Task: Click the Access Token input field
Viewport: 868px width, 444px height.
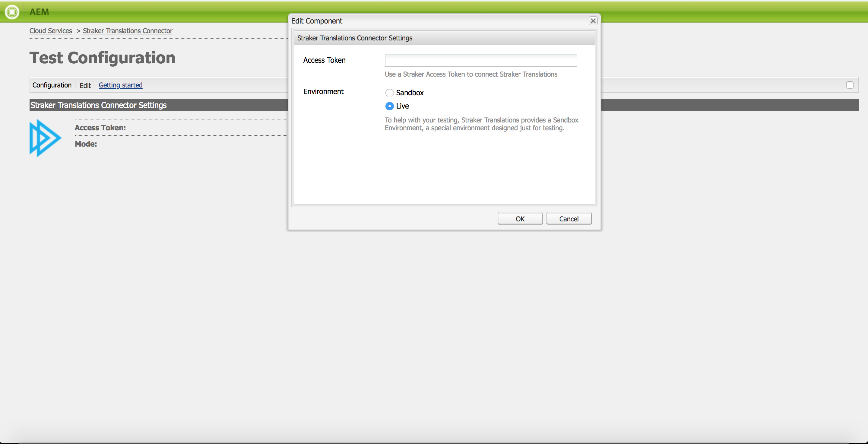Action: [481, 60]
